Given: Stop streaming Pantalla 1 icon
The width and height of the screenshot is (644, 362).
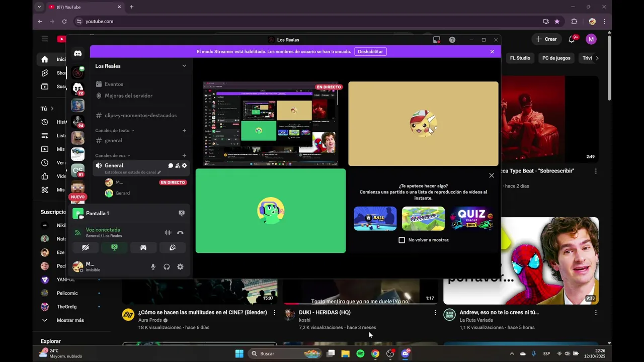Looking at the screenshot, I should [182, 213].
